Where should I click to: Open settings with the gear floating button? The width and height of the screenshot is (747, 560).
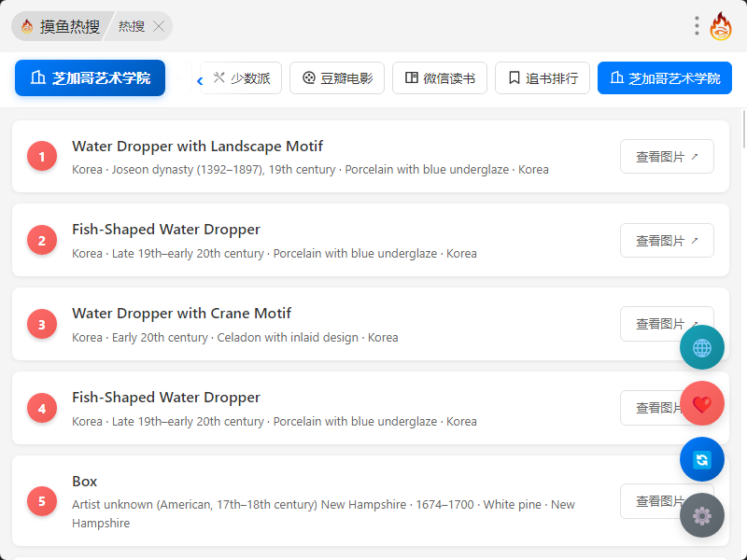[702, 515]
